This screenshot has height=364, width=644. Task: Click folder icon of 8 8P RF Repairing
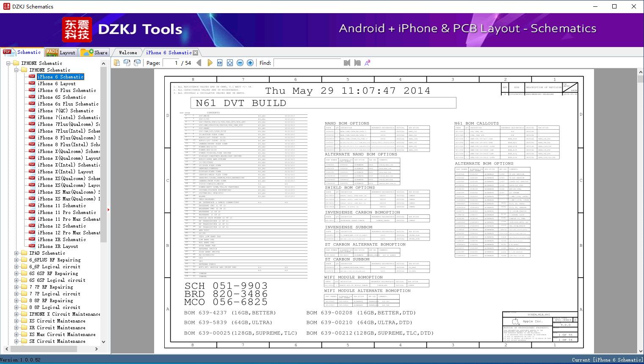point(24,300)
